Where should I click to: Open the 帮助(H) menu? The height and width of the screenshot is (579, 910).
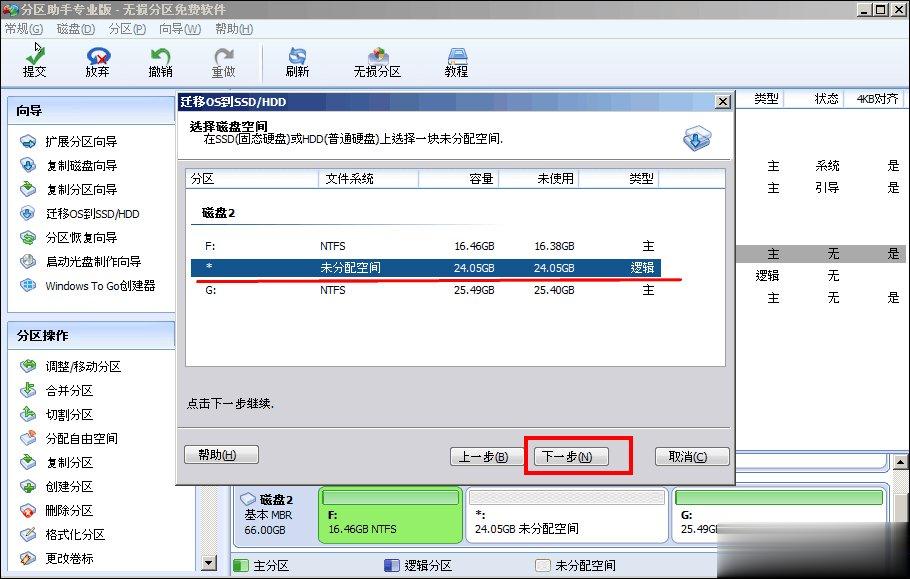point(234,28)
